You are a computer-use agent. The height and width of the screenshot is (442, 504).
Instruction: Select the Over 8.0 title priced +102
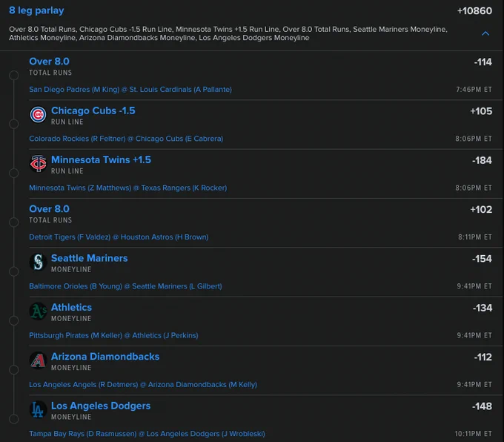click(x=49, y=209)
